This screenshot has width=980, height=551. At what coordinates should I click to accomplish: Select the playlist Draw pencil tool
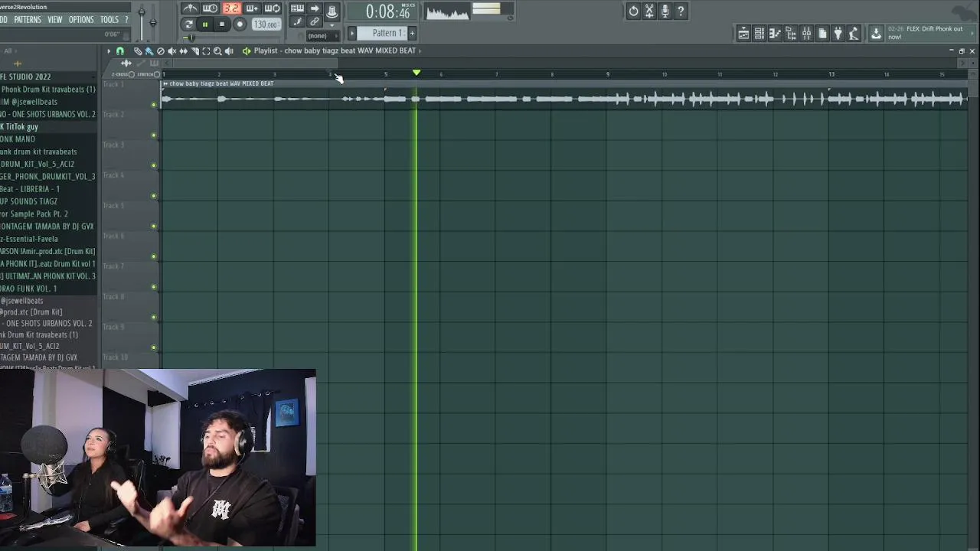pyautogui.click(x=138, y=51)
